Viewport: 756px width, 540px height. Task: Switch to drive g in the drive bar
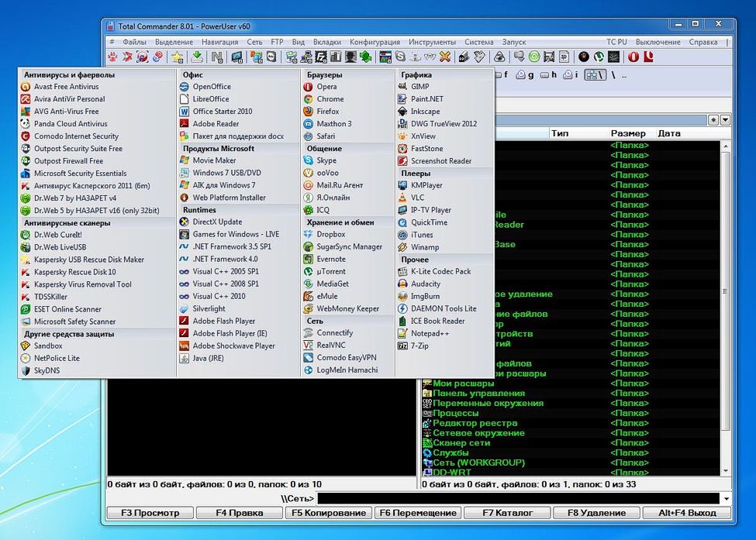pyautogui.click(x=525, y=74)
